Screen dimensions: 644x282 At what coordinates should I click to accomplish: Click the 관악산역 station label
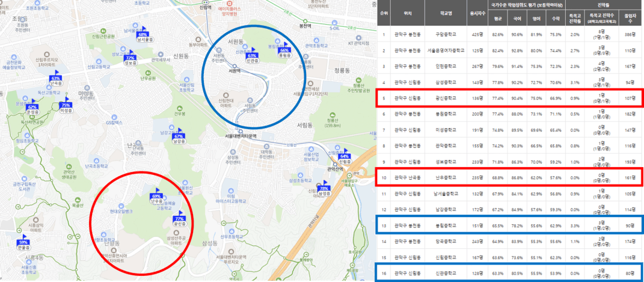point(337,170)
